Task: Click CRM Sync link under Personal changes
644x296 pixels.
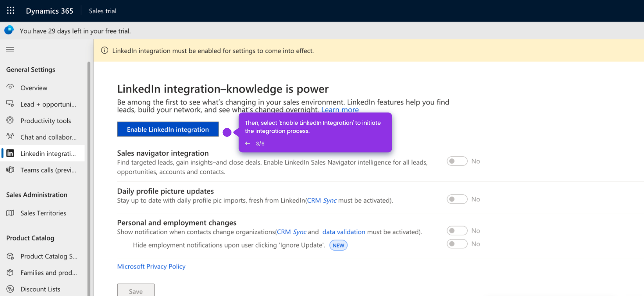Action: point(292,232)
